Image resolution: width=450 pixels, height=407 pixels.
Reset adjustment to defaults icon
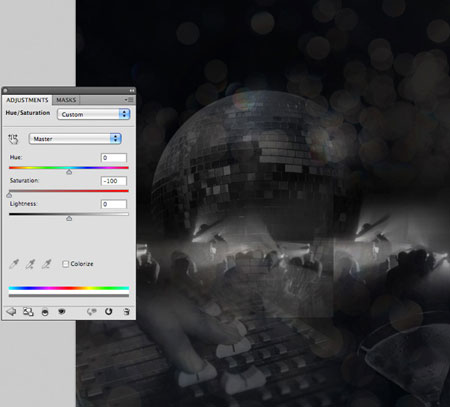coord(109,311)
